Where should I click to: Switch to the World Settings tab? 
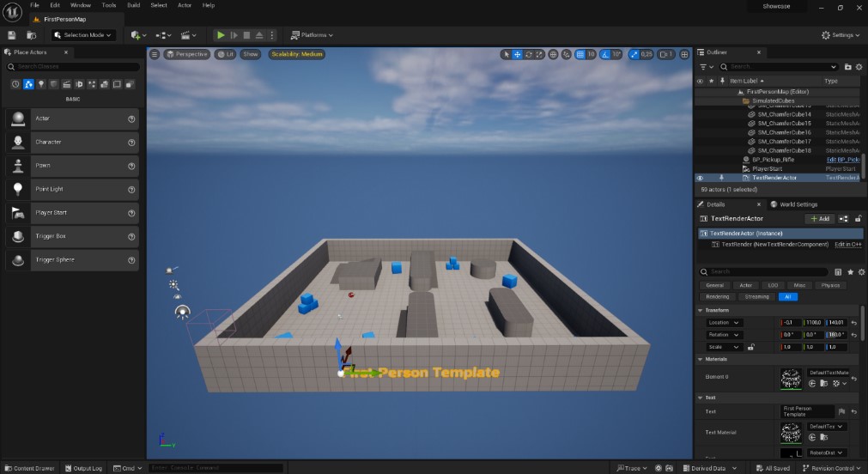point(794,204)
